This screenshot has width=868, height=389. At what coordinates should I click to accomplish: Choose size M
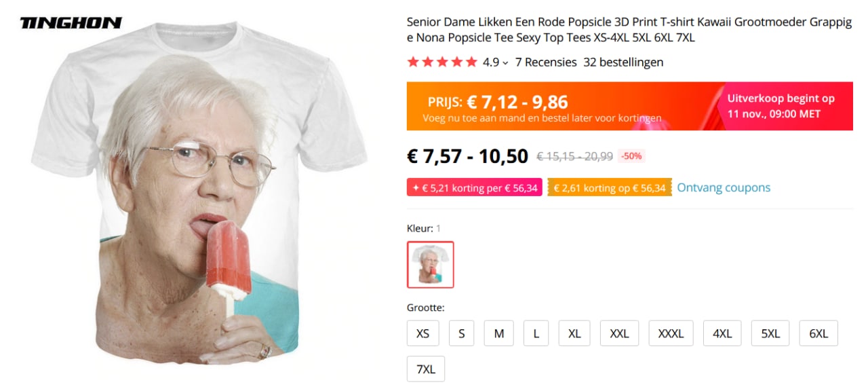pyautogui.click(x=499, y=333)
